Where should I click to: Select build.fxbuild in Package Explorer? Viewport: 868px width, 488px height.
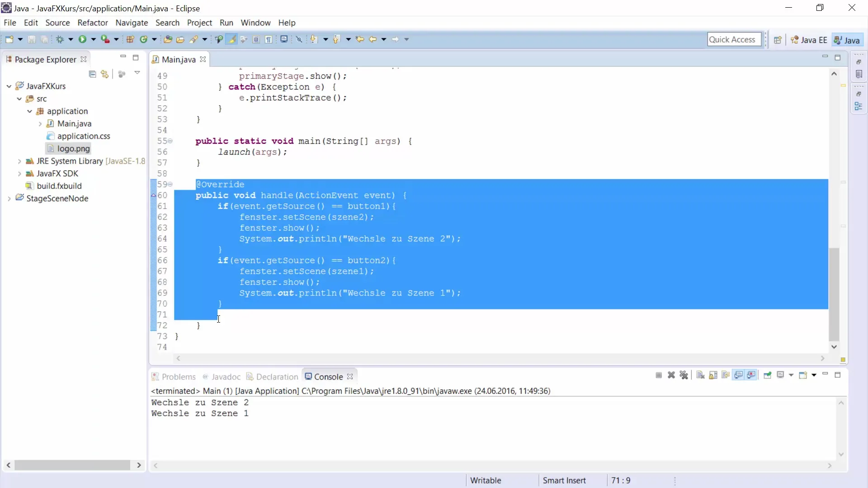pos(59,186)
